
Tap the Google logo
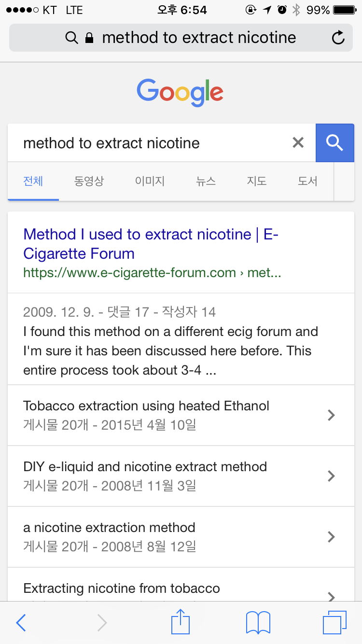(181, 93)
